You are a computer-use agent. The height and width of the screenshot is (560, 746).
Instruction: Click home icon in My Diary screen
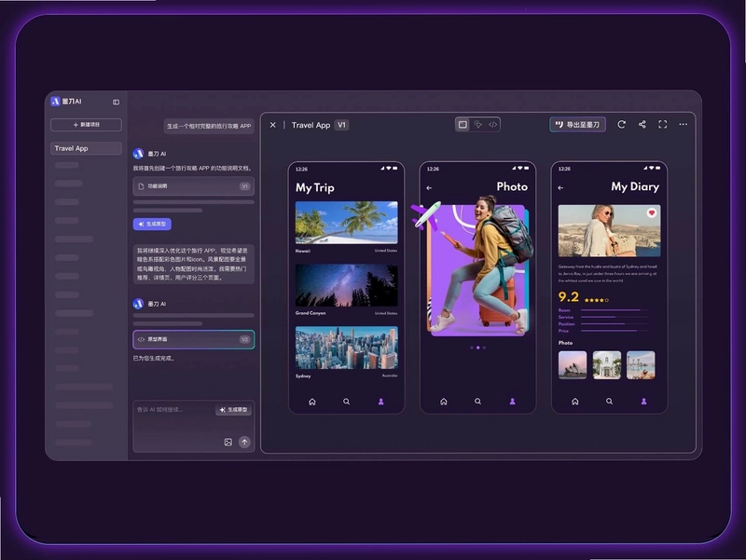pos(574,402)
